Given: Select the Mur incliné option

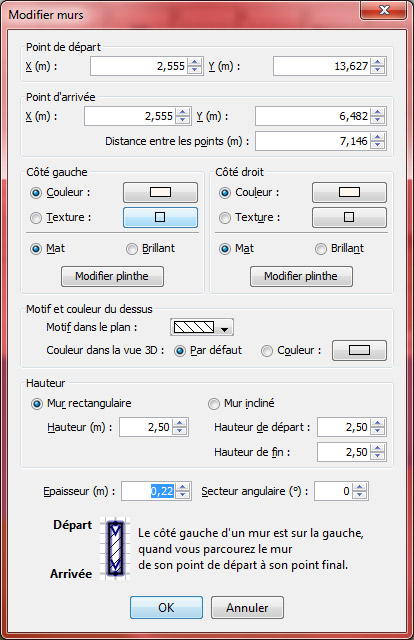Looking at the screenshot, I should (214, 404).
